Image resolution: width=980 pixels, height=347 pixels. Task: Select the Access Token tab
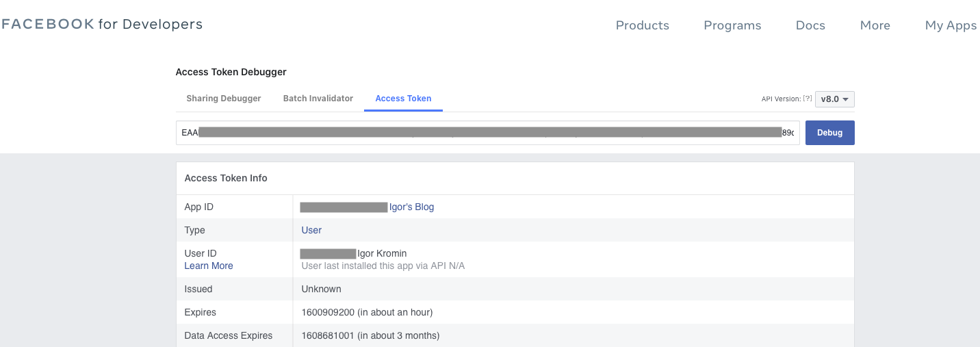(x=403, y=98)
